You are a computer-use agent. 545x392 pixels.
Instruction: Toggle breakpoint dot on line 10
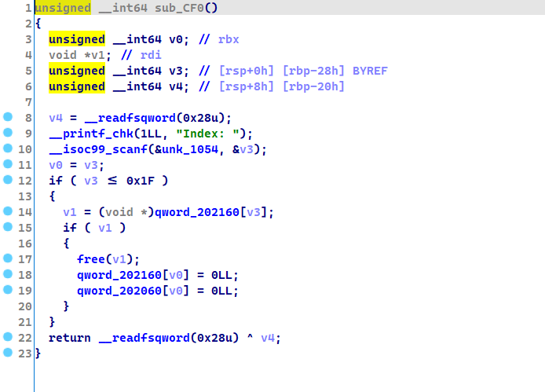[8, 148]
